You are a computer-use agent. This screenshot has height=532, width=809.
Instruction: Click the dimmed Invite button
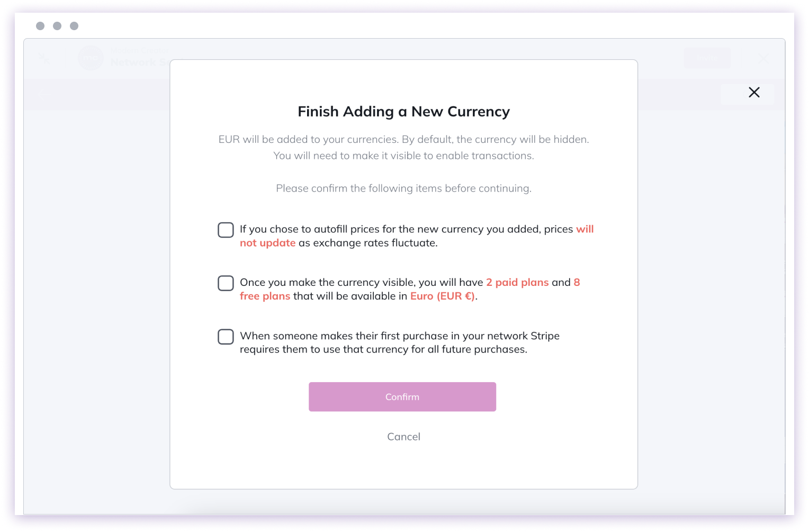coord(707,58)
